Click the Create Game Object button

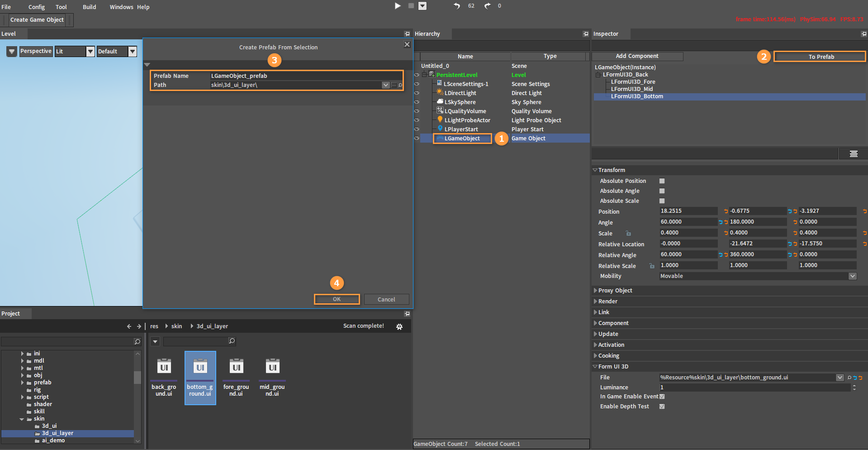[37, 20]
